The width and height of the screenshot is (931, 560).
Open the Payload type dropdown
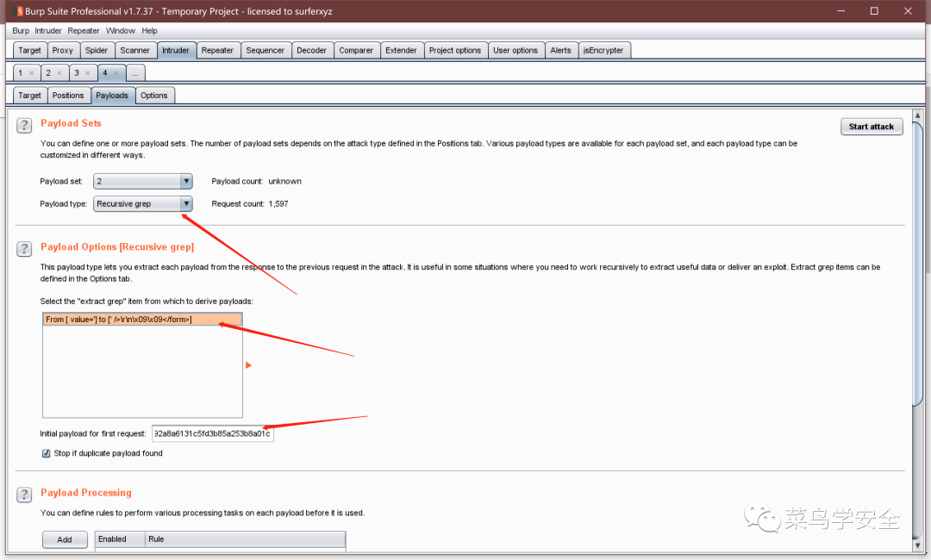coord(142,203)
